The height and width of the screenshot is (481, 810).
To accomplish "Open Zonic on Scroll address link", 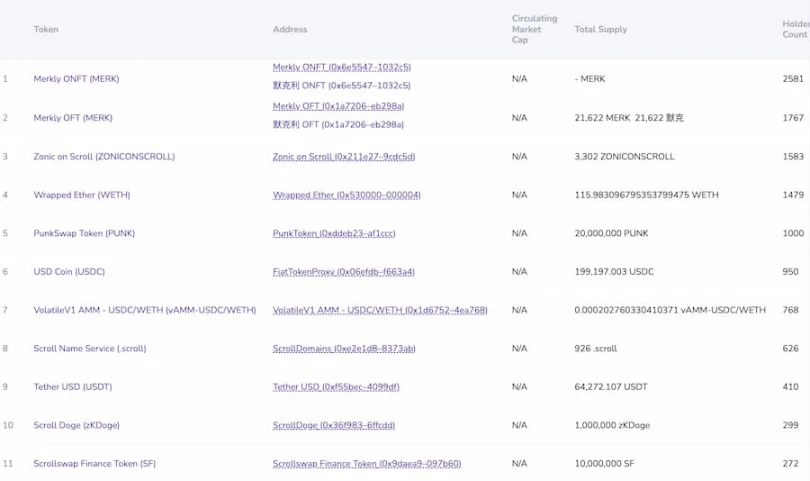I will pyautogui.click(x=344, y=157).
